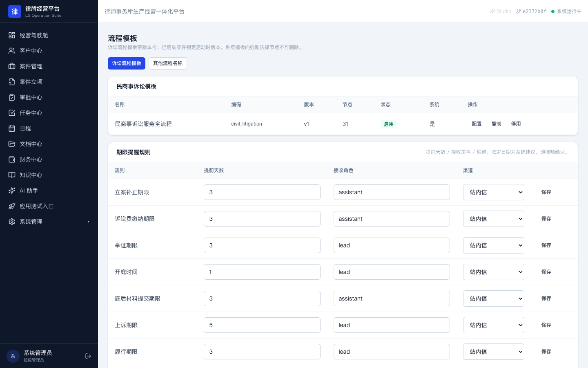Edit recipient role for 举证期限
588x368 pixels.
[x=392, y=245]
